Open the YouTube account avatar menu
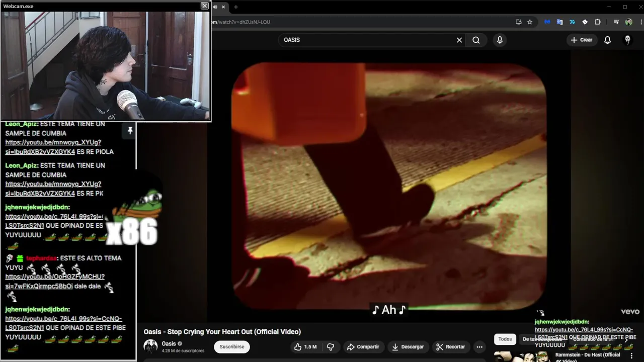The image size is (644, 362). click(x=627, y=40)
